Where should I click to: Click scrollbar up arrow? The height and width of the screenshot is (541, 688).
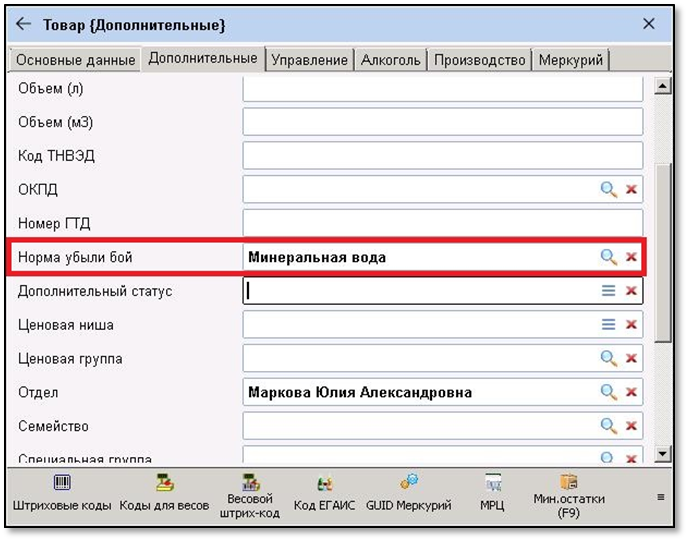(661, 87)
